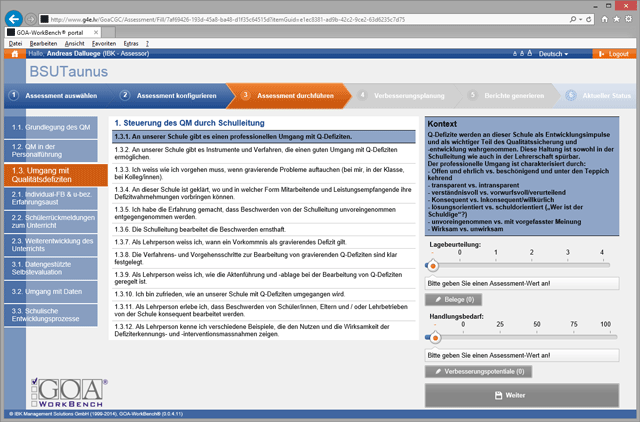Open the Favoriten menu
This screenshot has width=640, height=422.
click(x=104, y=44)
